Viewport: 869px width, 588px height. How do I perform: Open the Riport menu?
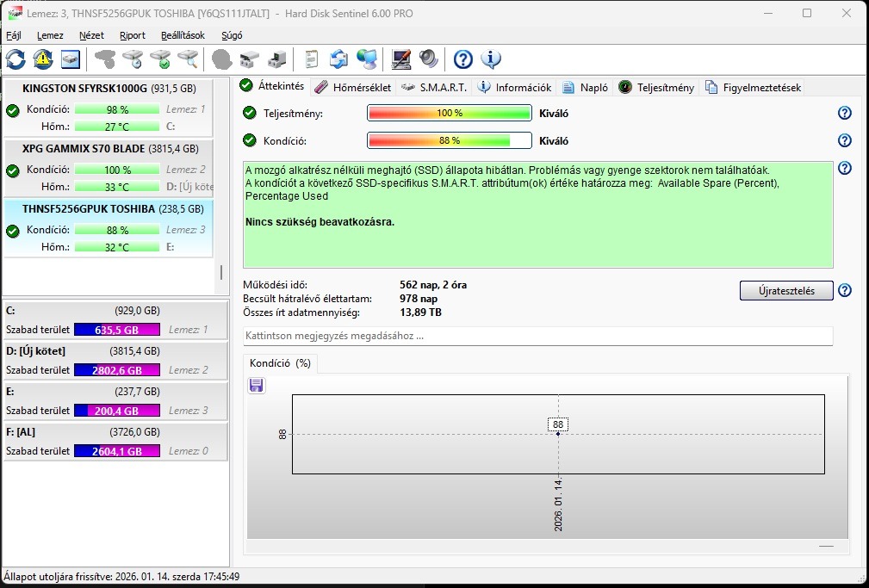tap(132, 35)
